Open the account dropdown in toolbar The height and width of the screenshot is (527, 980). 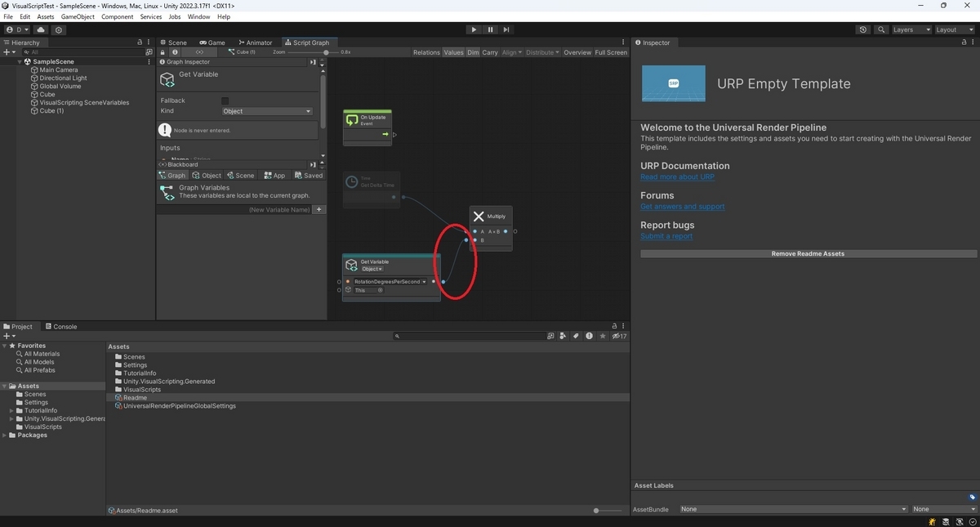coord(17,29)
